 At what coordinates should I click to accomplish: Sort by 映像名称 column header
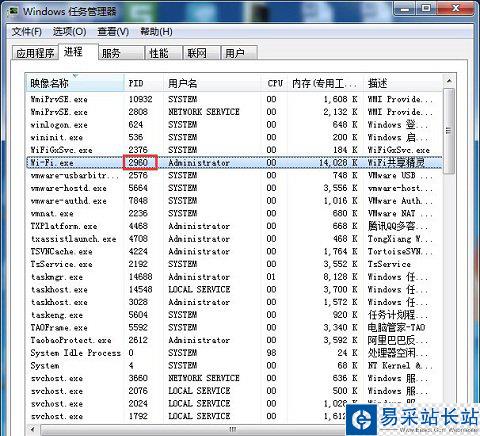pos(75,83)
